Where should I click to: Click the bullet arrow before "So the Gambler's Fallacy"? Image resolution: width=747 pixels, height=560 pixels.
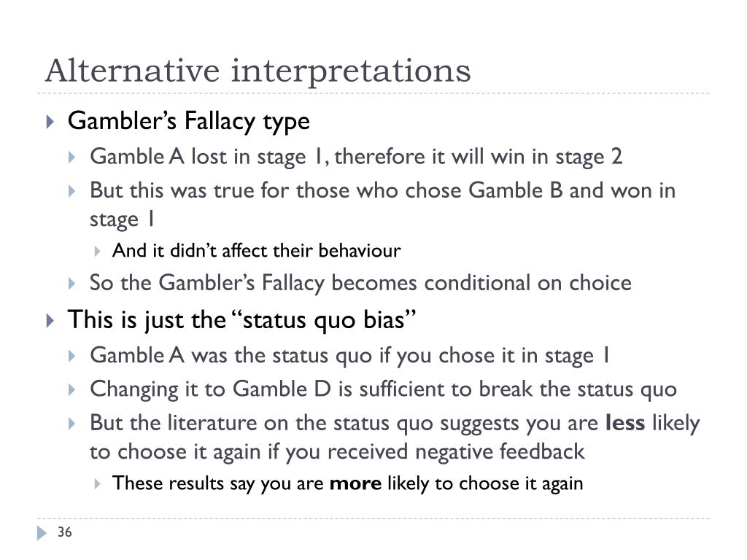72,284
